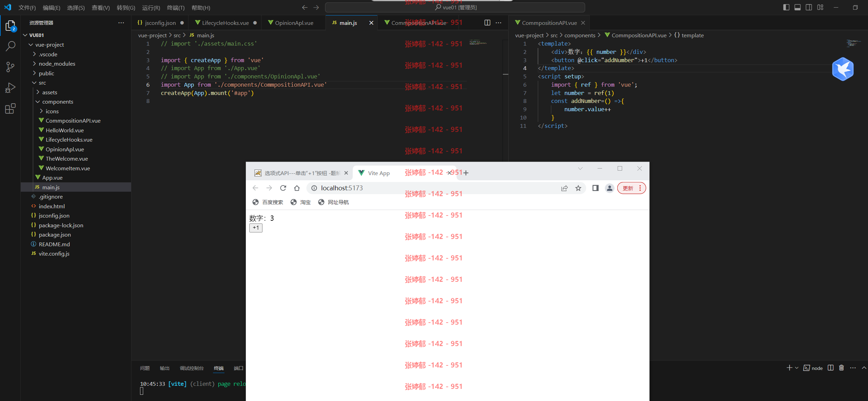The width and height of the screenshot is (868, 401).
Task: Maximize the terminal panel size
Action: coord(864,368)
